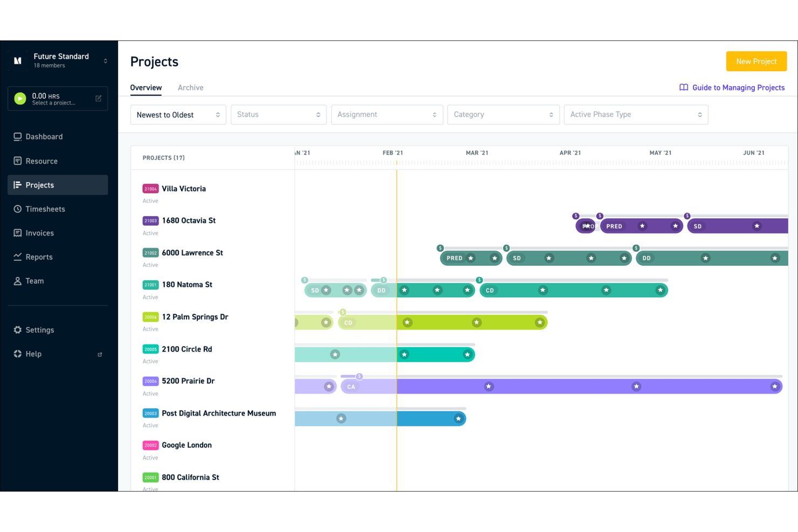Click the 21003 purple project badge
798x532 pixels.
(150, 220)
